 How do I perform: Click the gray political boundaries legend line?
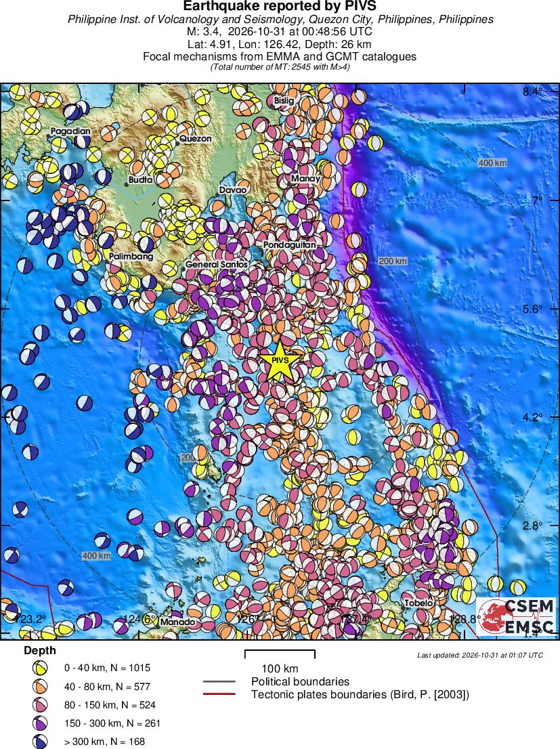219,682
